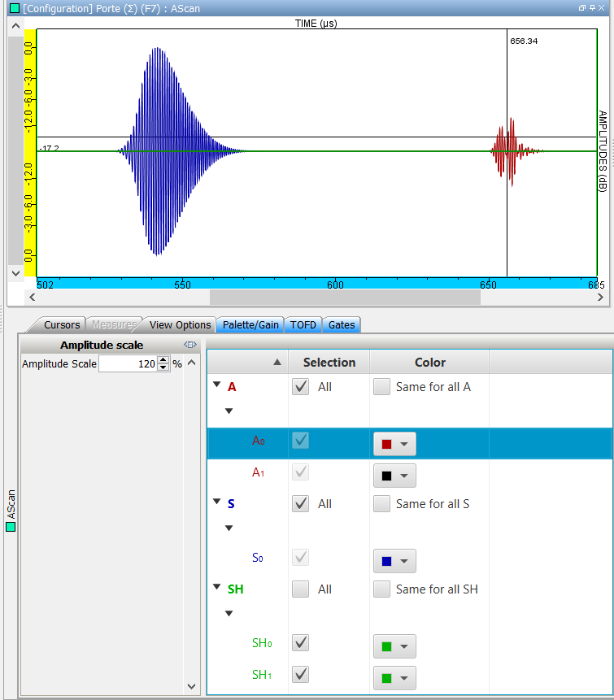
Task: Click the green AScan side tab icon
Action: coord(11,527)
